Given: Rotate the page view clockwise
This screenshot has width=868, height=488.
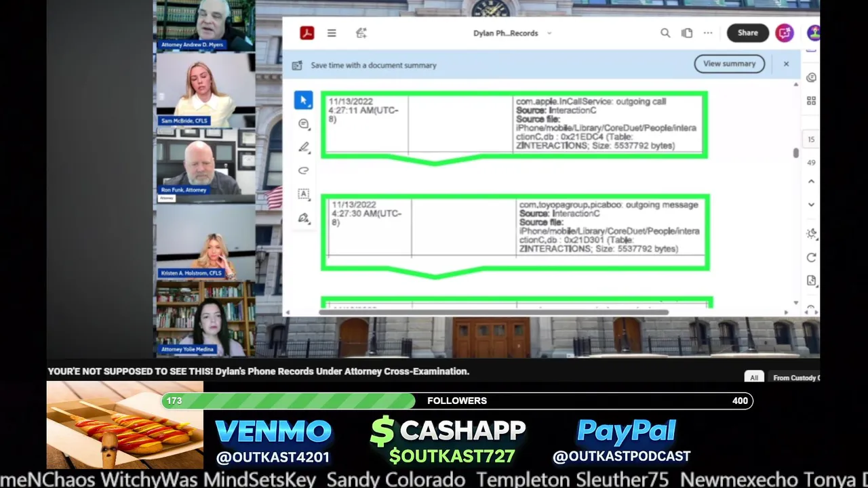Looking at the screenshot, I should pos(811,258).
